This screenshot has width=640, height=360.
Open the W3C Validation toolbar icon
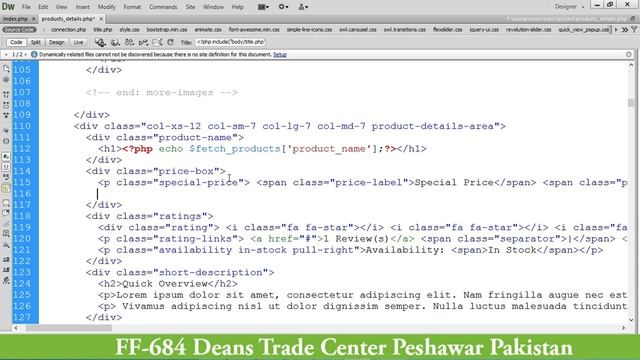[143, 42]
